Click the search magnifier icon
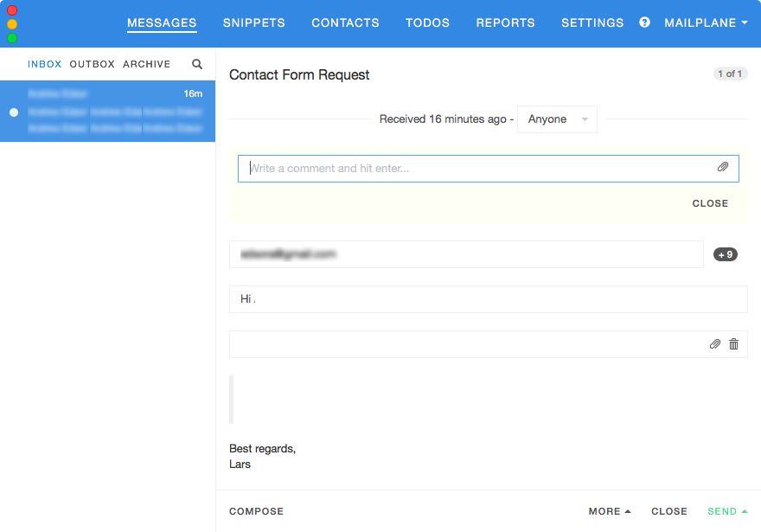761x532 pixels. coord(197,64)
